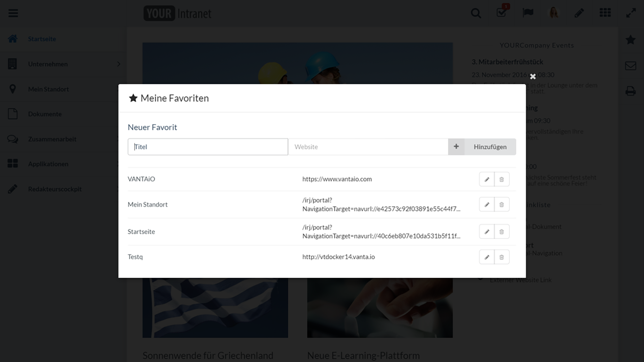
Task: Close the Meine Favoriten dialog
Action: pos(533,76)
